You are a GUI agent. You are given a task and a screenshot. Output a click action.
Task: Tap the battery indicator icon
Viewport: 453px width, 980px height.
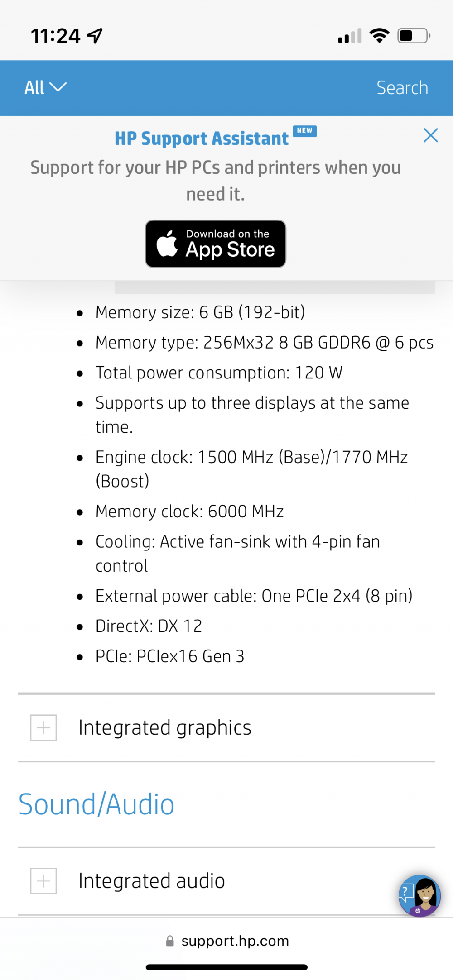pyautogui.click(x=414, y=35)
